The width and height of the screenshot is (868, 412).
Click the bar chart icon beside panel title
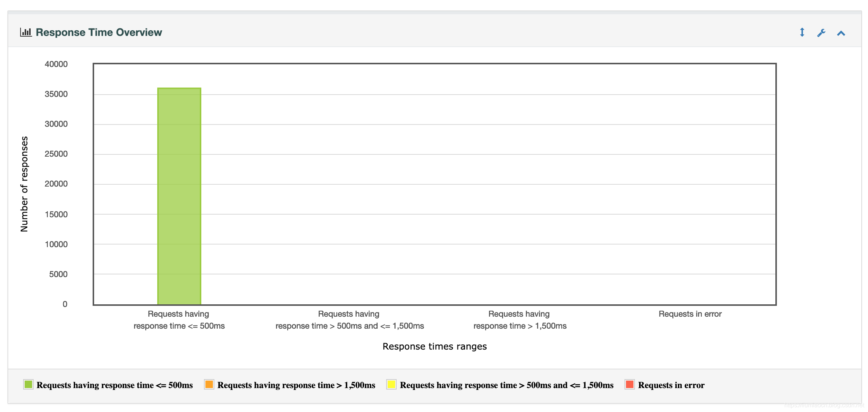[26, 32]
